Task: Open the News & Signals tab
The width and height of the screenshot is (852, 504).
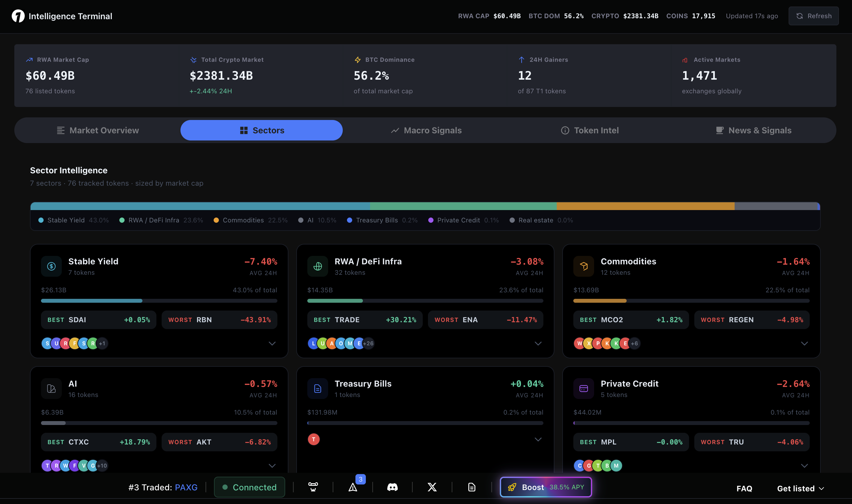Action: point(754,130)
